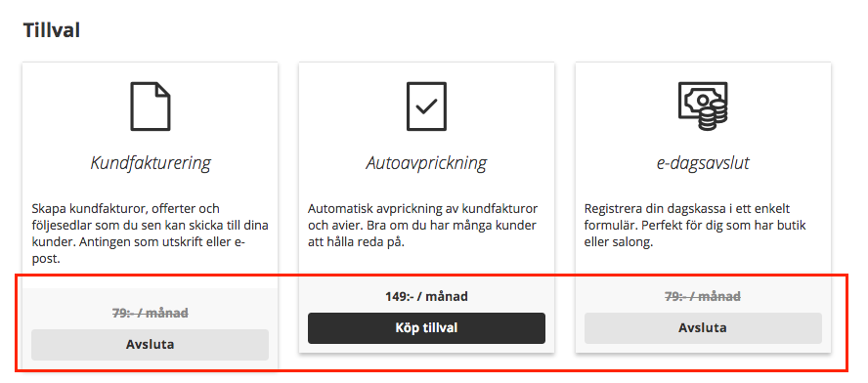Select the Tillval section heading
The height and width of the screenshot is (383, 868).
pyautogui.click(x=52, y=30)
